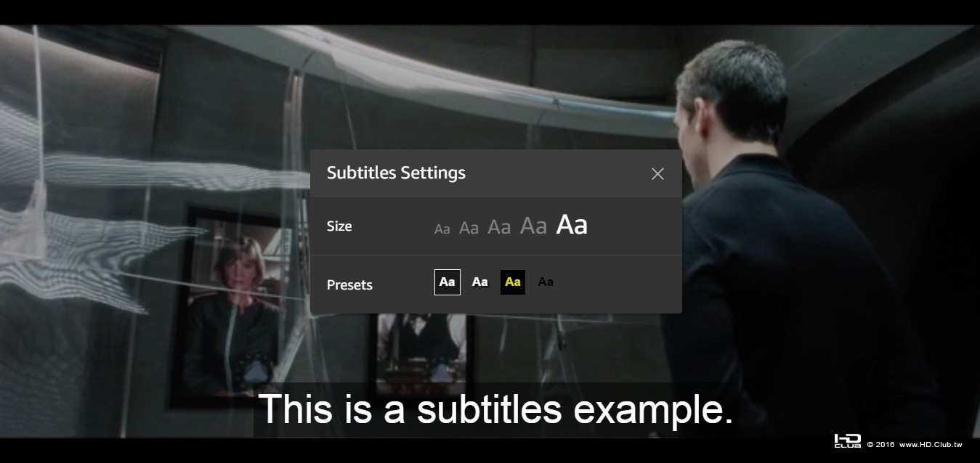This screenshot has height=463, width=980.
Task: Click the HD Club logo watermark
Action: (847, 441)
